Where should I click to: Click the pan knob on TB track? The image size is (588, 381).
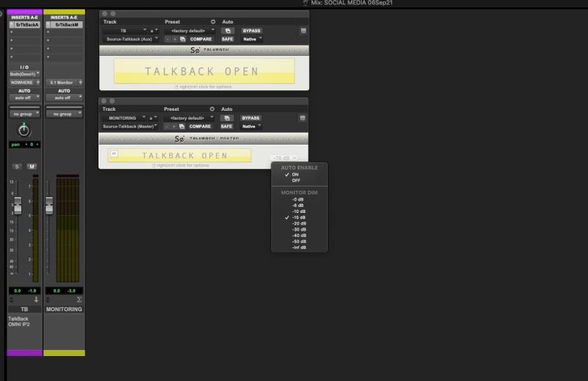click(x=24, y=131)
